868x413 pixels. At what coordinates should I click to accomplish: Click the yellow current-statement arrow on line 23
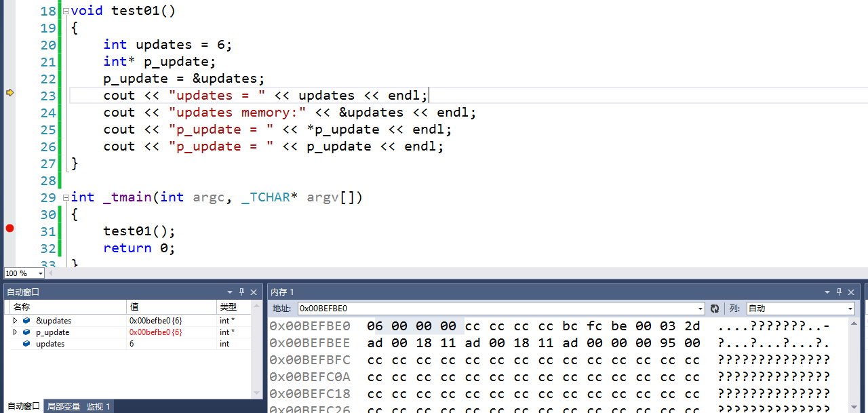click(x=9, y=92)
